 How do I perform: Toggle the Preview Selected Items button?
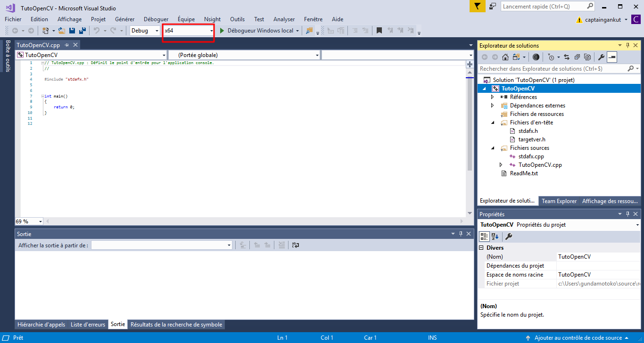point(612,57)
